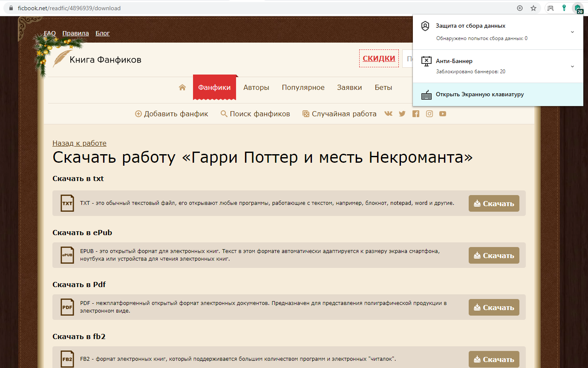Click the ePUB file format icon
Viewport: 588px width, 368px height.
[x=67, y=255]
